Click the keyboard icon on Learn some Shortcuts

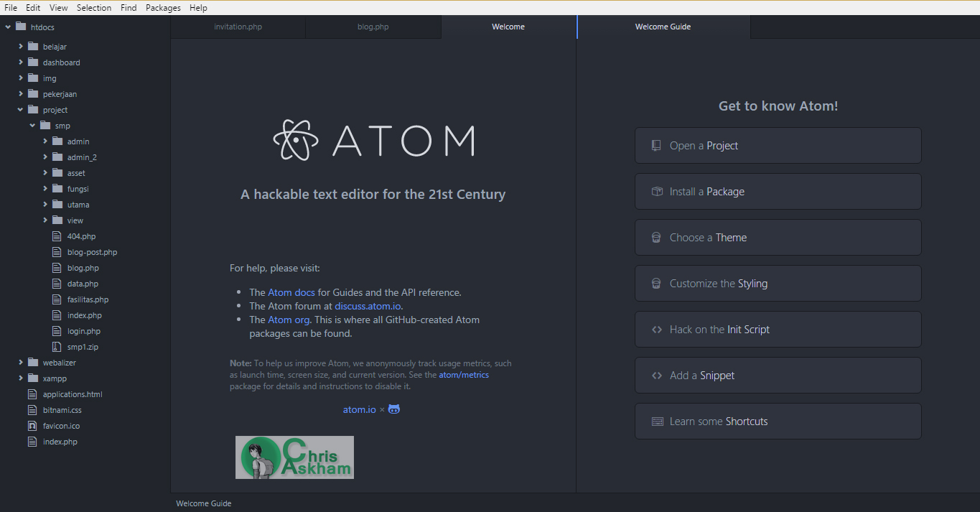[657, 421]
